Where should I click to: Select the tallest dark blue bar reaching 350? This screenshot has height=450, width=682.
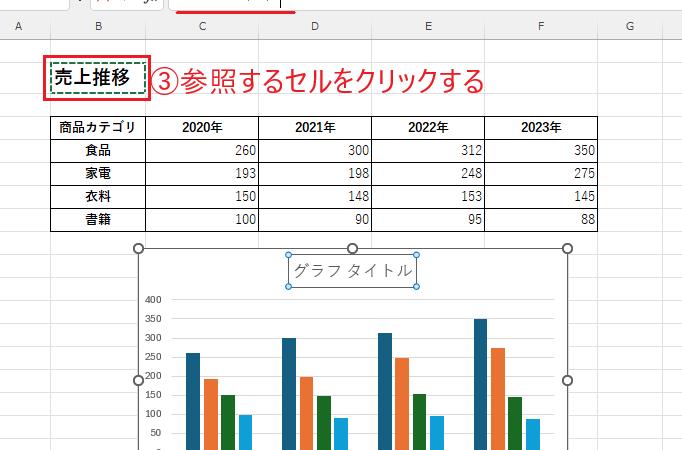pos(480,384)
